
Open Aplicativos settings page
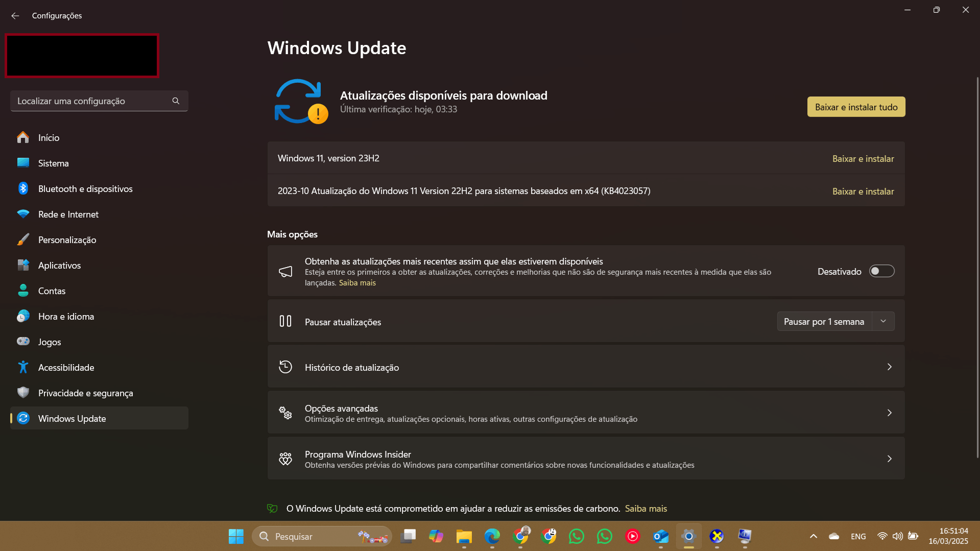tap(99, 266)
